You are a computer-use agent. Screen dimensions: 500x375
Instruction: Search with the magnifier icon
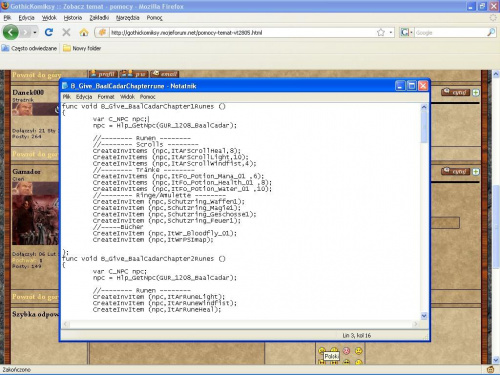[x=491, y=32]
